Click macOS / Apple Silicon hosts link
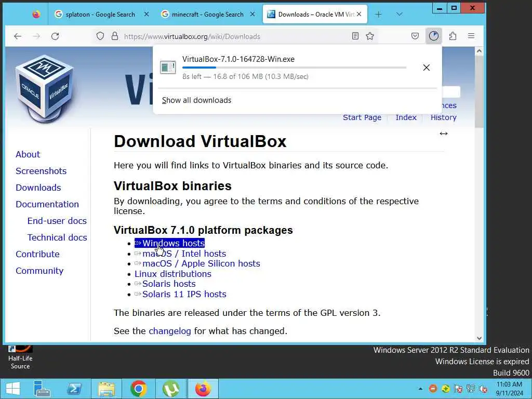Image resolution: width=532 pixels, height=399 pixels. [x=197, y=263]
